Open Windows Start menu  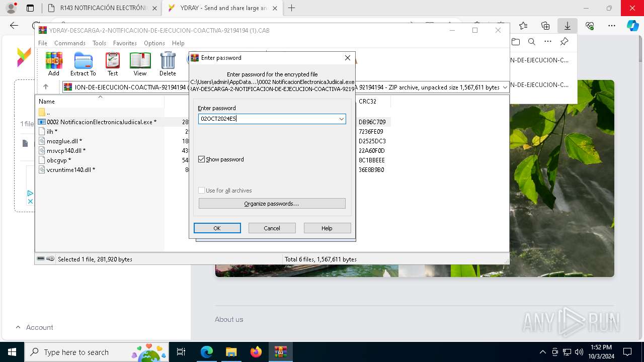click(12, 352)
